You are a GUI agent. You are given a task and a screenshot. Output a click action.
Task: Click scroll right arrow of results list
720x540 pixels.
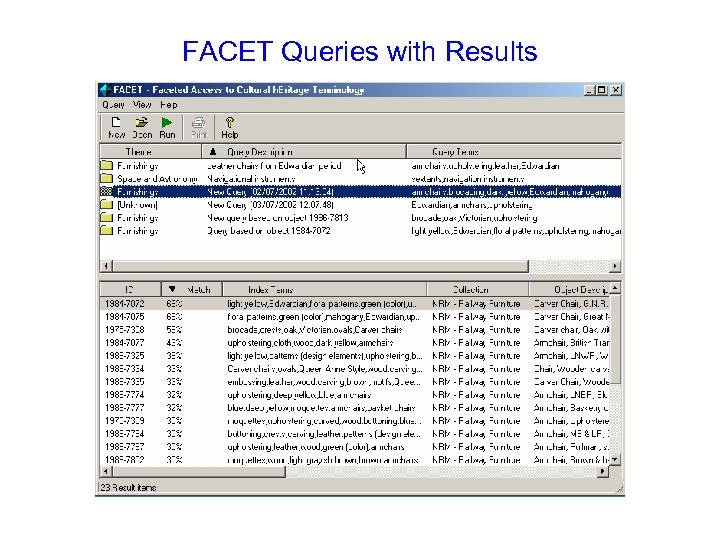click(603, 471)
